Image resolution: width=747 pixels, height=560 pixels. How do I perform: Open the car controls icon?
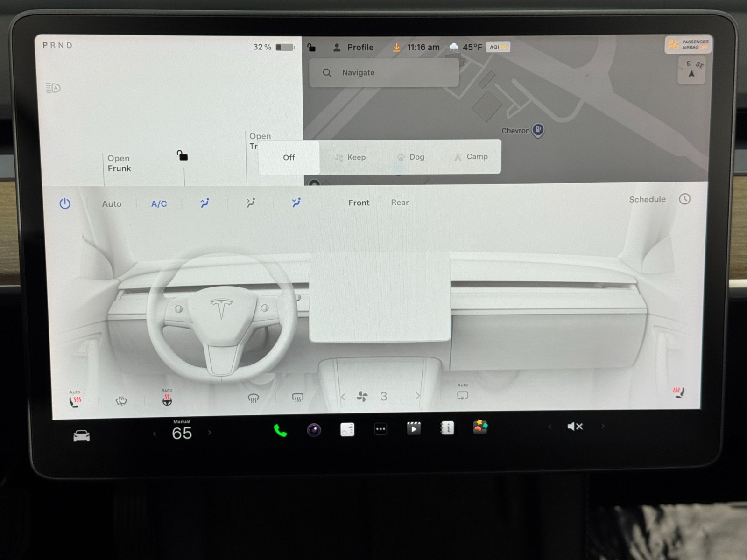[81, 436]
